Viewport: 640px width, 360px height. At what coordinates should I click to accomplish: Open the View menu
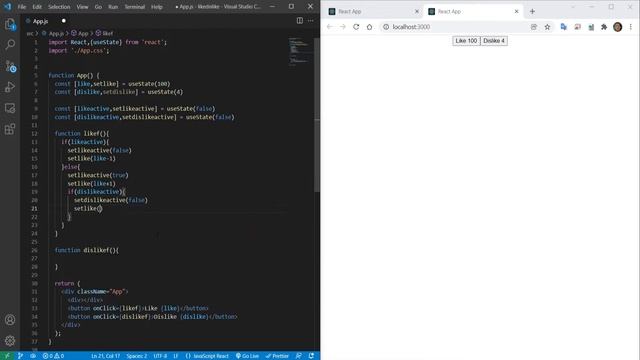(82, 7)
